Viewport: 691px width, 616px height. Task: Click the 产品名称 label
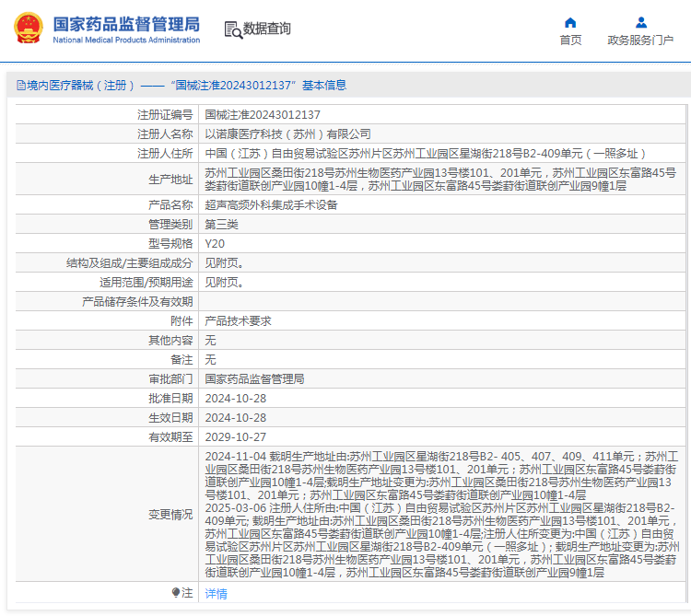coord(171,205)
